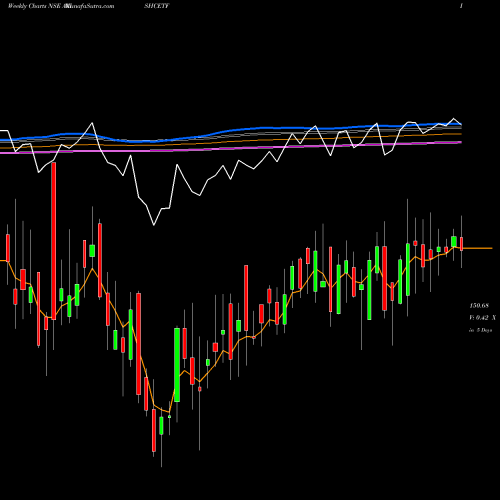Select the rightmost red candlestick
Image resolution: width=500 pixels, height=500 pixels.
pos(461,244)
